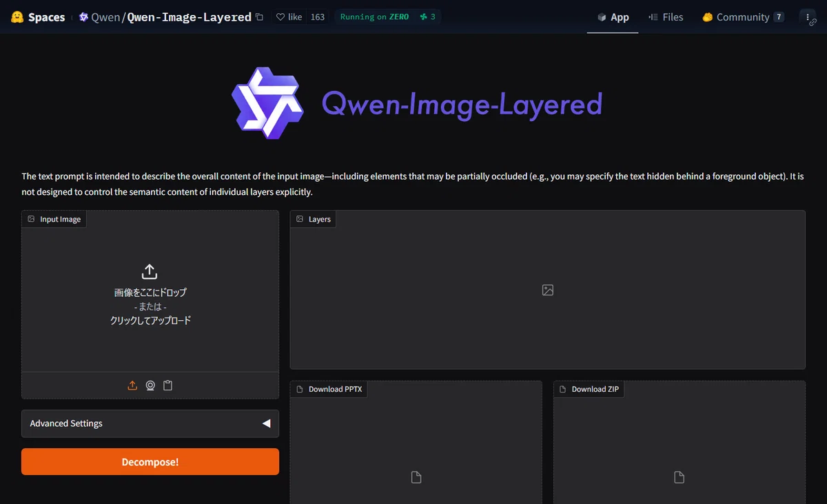Viewport: 827px width, 504px height.
Task: Click the file icon in Download ZIP box
Action: [679, 477]
